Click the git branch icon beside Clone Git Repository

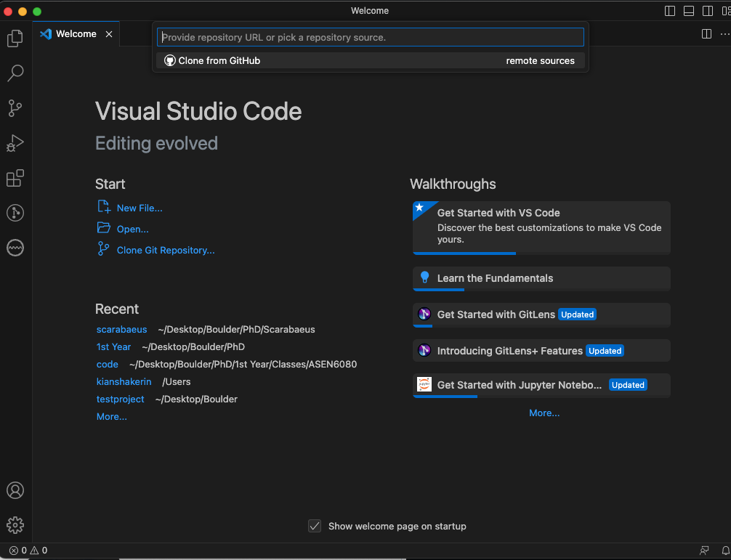(103, 249)
